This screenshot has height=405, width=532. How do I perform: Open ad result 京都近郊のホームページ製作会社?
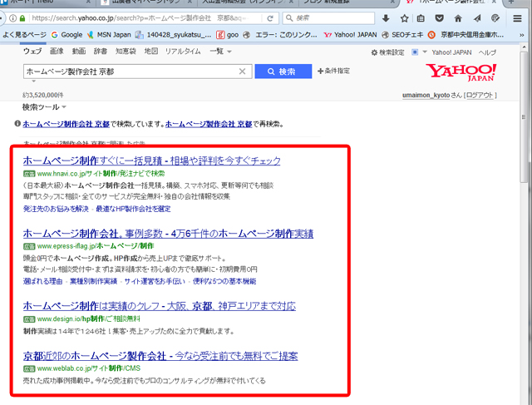click(160, 356)
